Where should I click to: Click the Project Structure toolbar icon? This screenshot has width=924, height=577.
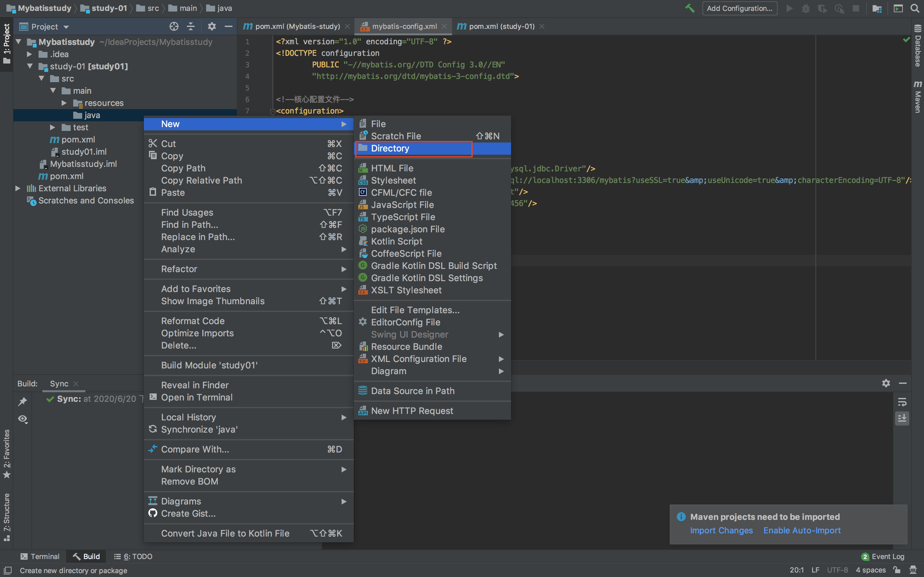point(877,8)
